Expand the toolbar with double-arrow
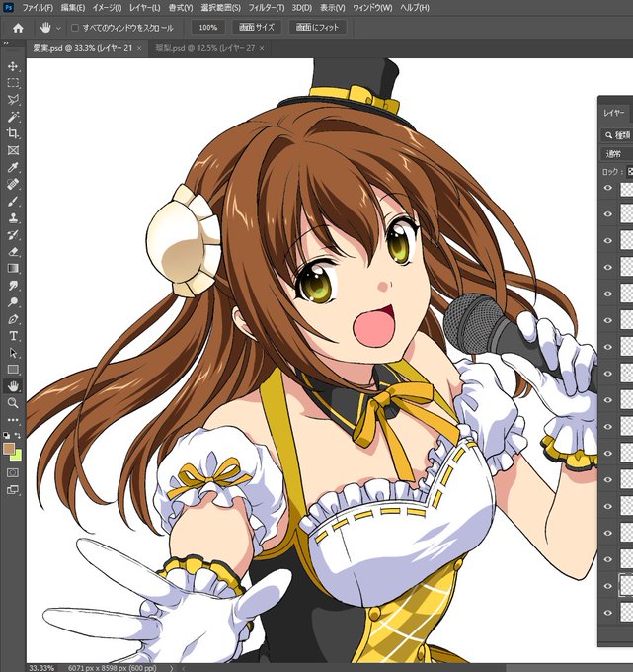Screen dimensions: 633x672 pos(6,43)
